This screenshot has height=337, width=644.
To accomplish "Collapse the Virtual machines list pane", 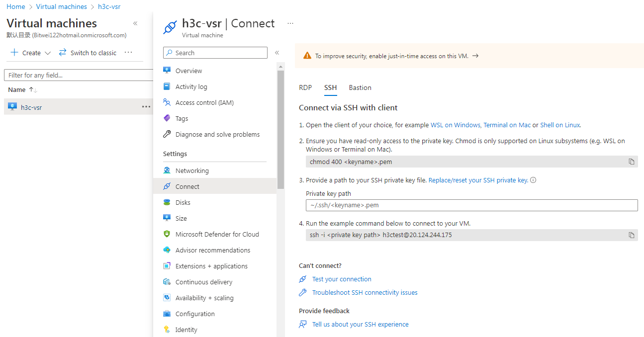I will click(135, 23).
